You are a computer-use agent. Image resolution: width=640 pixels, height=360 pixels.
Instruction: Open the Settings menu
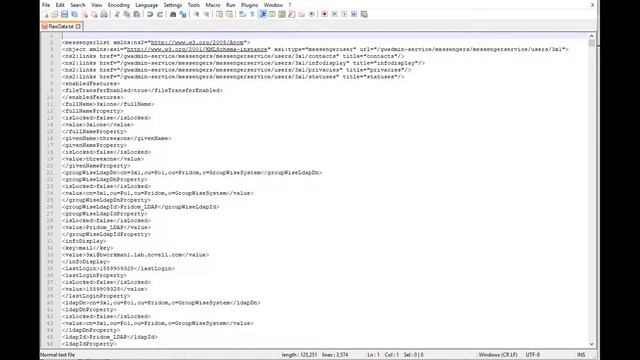pyautogui.click(x=173, y=5)
